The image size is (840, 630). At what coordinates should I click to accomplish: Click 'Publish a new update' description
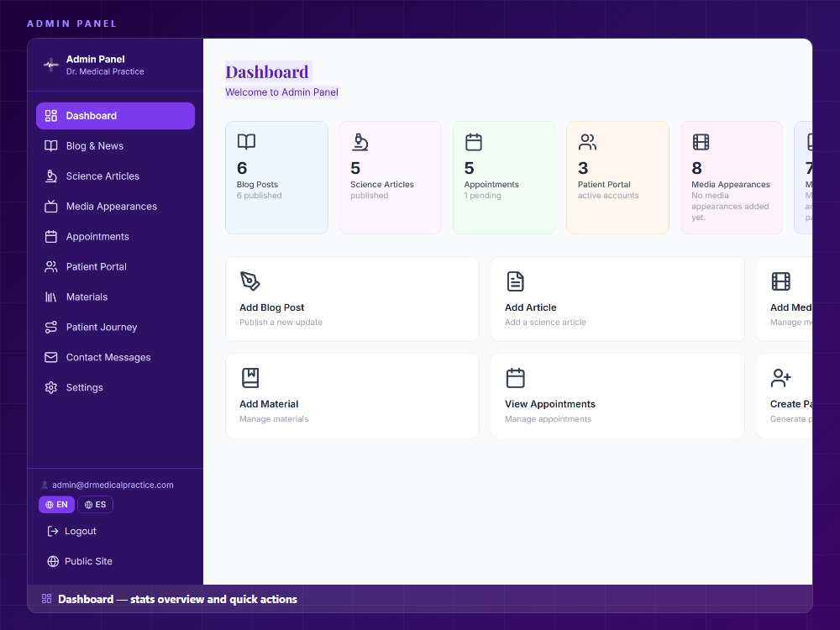tap(281, 322)
